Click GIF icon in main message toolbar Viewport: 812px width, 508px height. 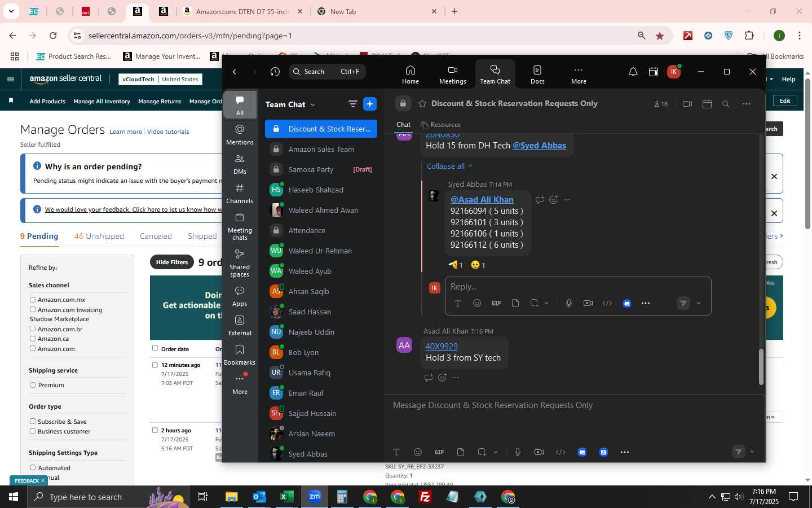click(x=439, y=452)
